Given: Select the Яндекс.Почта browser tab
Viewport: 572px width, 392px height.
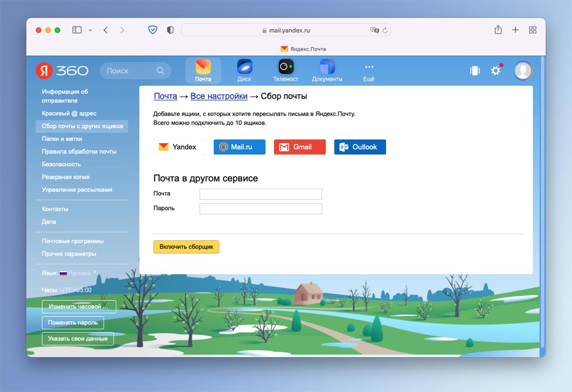Looking at the screenshot, I should [303, 49].
